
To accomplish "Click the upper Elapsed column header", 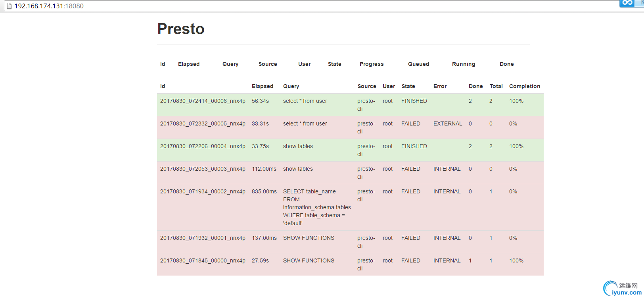I will tap(189, 64).
